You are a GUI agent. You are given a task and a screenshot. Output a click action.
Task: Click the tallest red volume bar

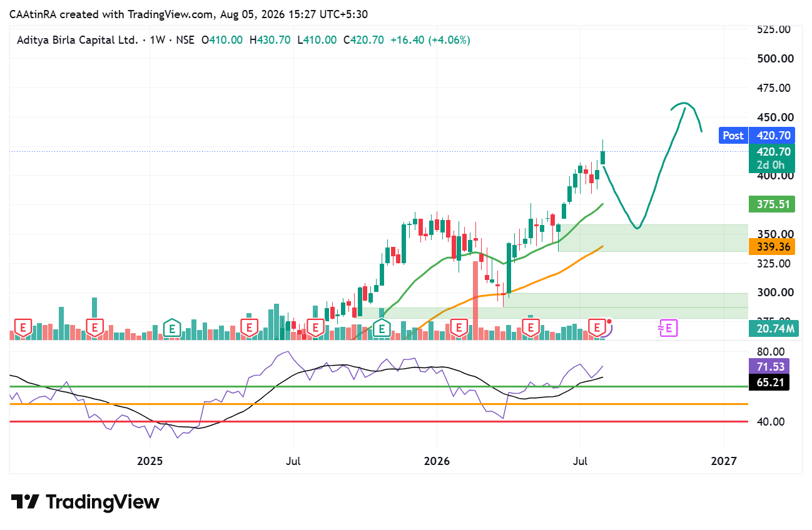(475, 300)
